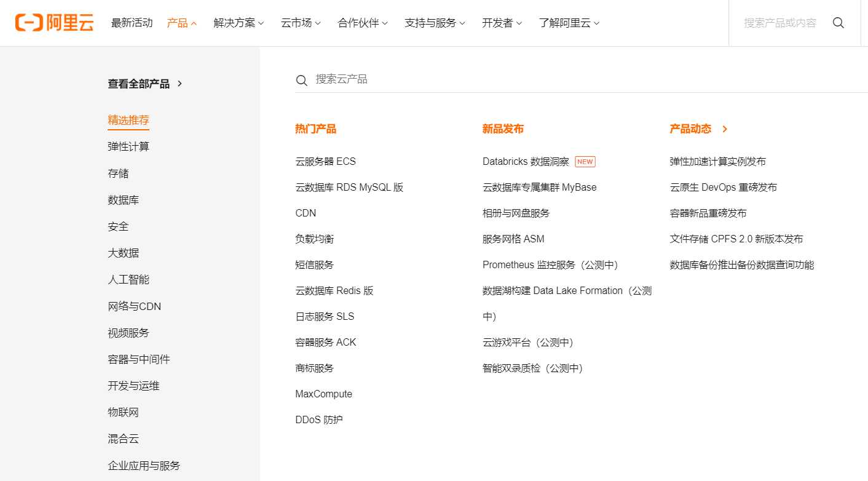Open 容器服务 ACK link
Viewport: 868px width, 481px height.
click(326, 343)
